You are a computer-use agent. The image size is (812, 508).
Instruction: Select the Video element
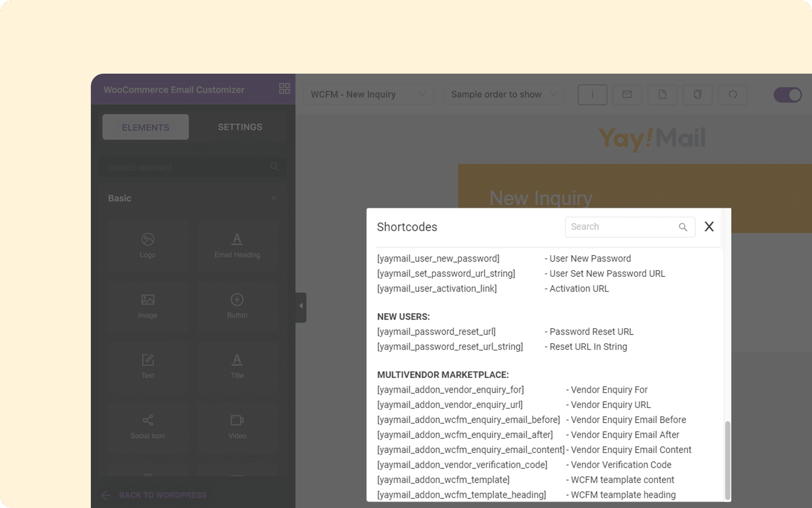point(237,428)
